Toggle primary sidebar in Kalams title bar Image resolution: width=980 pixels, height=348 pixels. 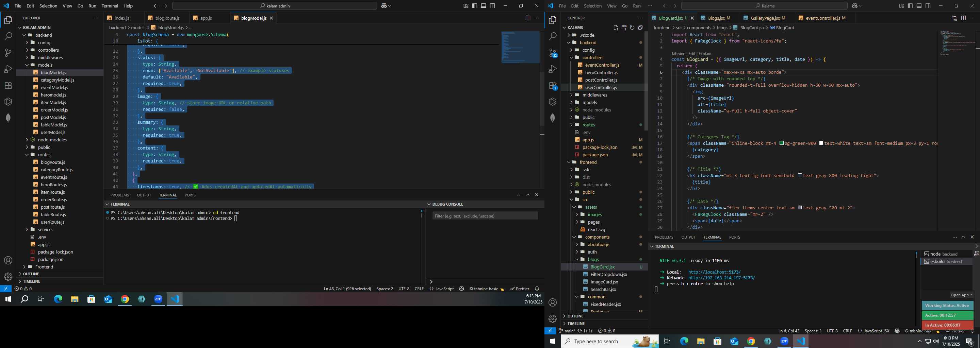pyautogui.click(x=910, y=6)
